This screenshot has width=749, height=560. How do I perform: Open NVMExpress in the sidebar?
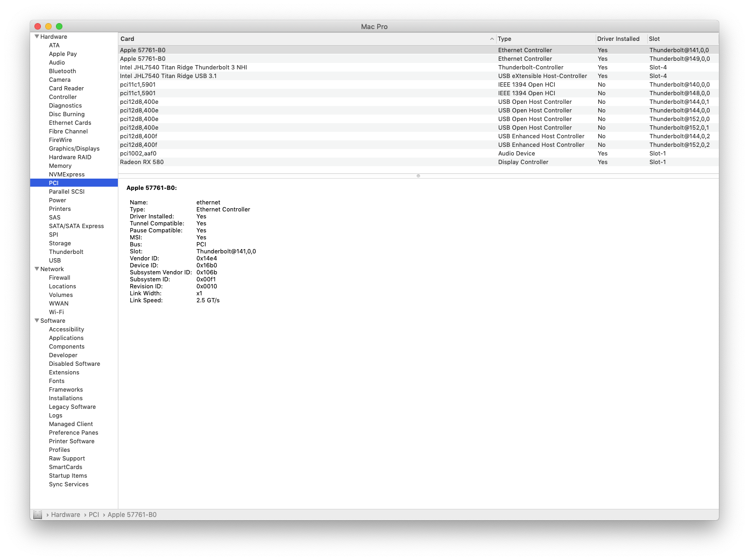coord(67,174)
